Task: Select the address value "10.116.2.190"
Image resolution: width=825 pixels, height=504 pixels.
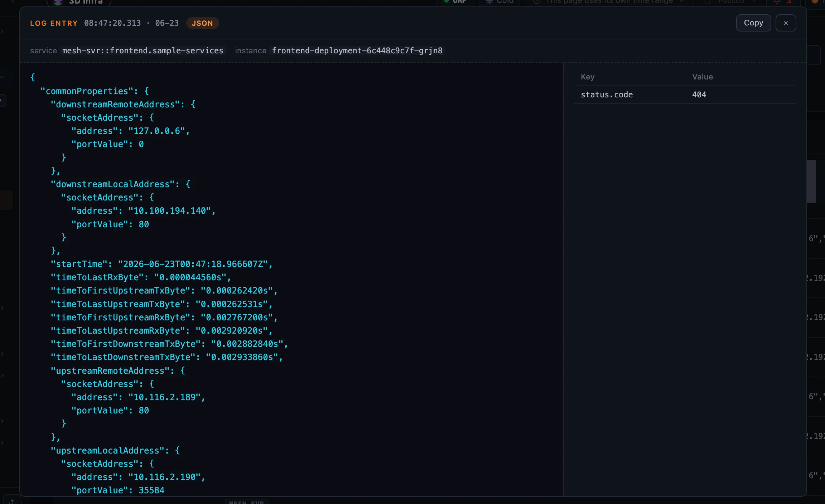Action: tap(164, 477)
